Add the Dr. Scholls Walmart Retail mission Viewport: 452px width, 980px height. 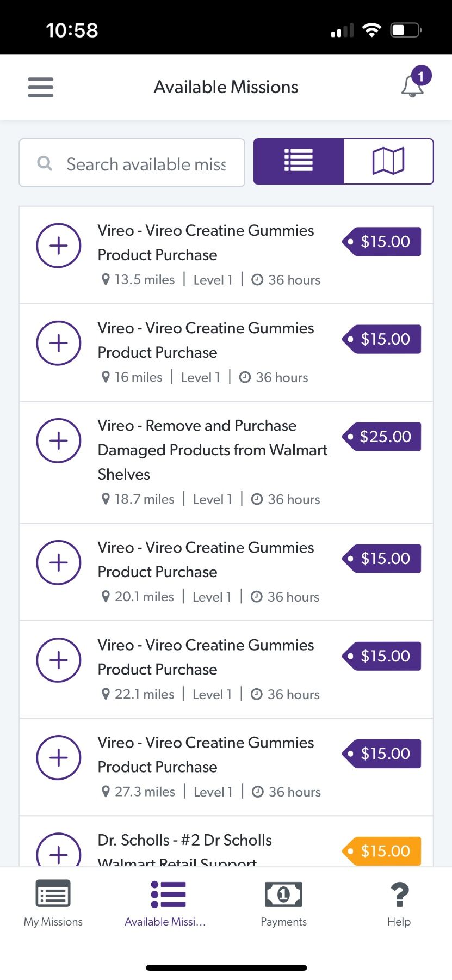(x=59, y=850)
